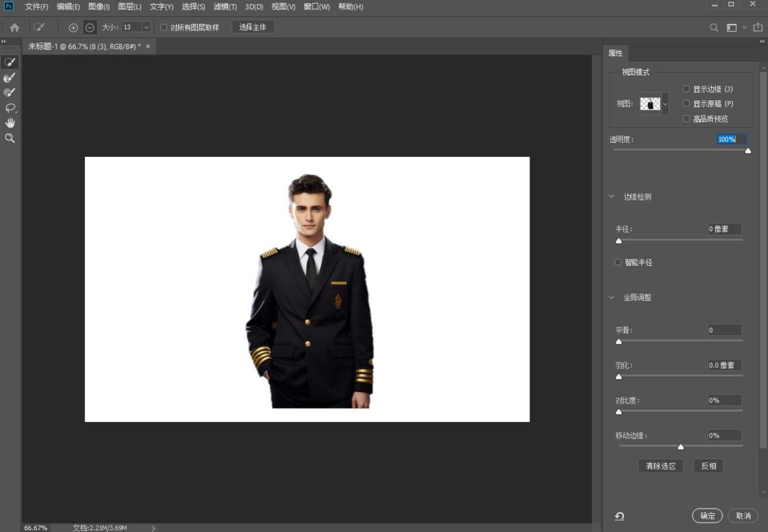The width and height of the screenshot is (768, 532).
Task: Click the 对比度 slider handle
Action: click(619, 412)
